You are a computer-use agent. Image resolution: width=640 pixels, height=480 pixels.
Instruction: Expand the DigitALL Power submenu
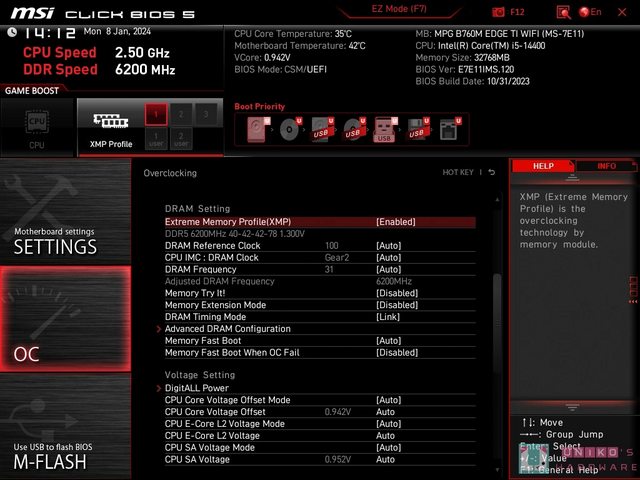pyautogui.click(x=196, y=388)
